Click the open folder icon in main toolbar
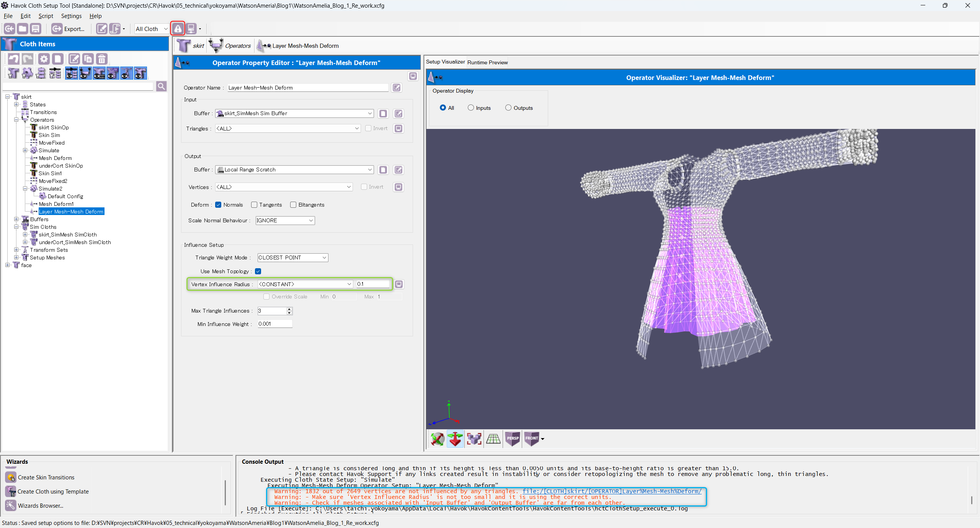Viewport: 980px width, 528px height. [x=23, y=29]
